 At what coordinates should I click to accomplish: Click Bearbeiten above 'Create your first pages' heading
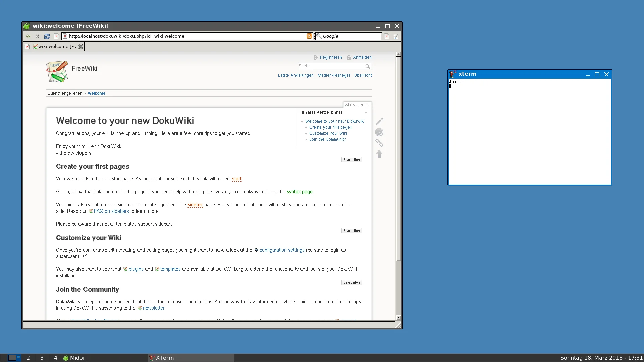pyautogui.click(x=352, y=160)
